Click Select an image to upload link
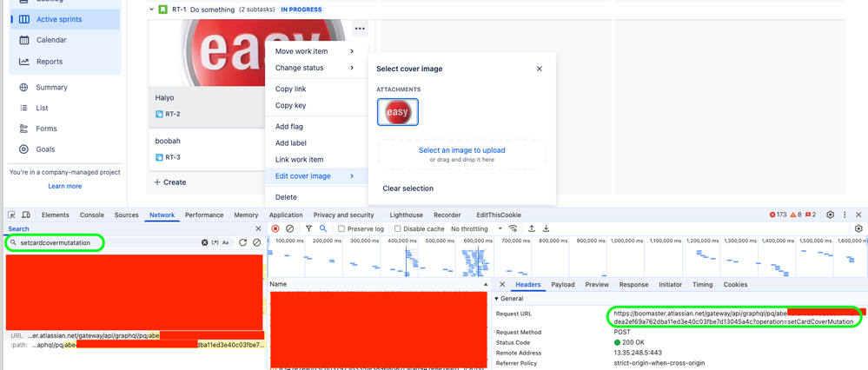 pyautogui.click(x=461, y=150)
